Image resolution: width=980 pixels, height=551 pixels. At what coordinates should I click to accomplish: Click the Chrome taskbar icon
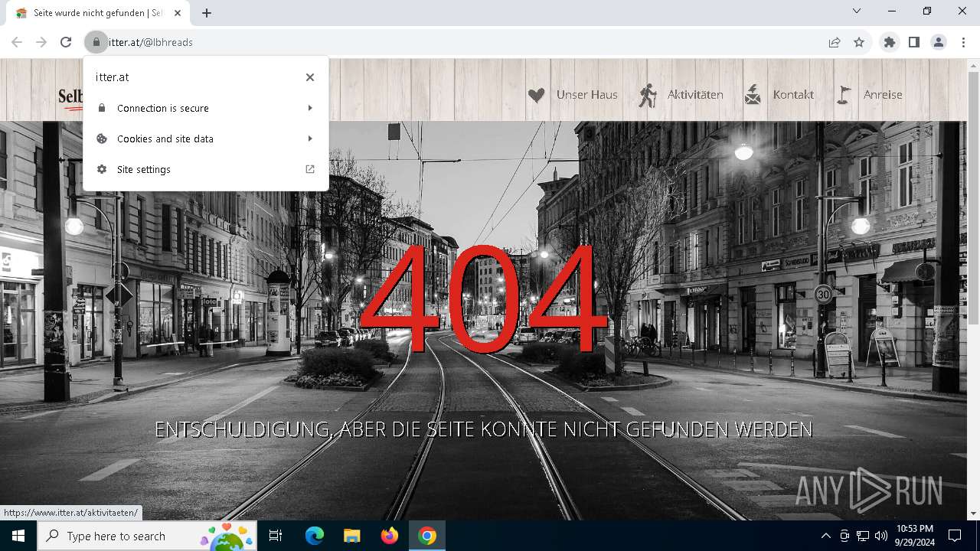click(x=426, y=536)
